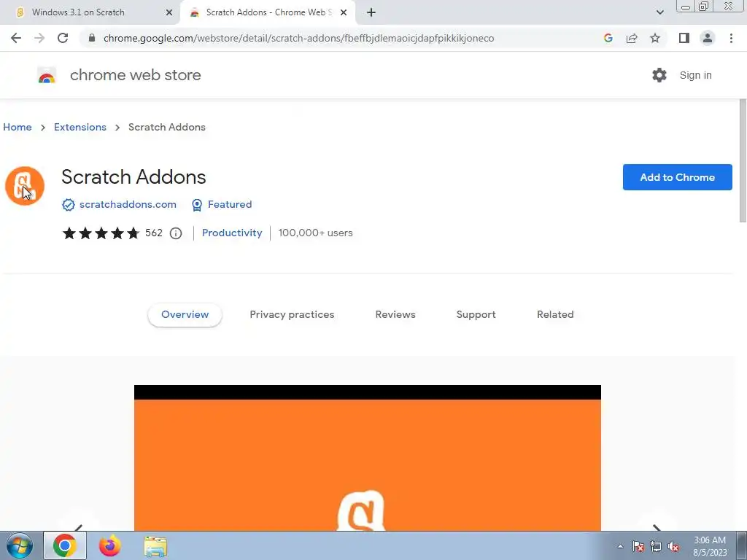Open the Chrome profile avatar
Viewport: 747px width, 560px height.
(708, 38)
